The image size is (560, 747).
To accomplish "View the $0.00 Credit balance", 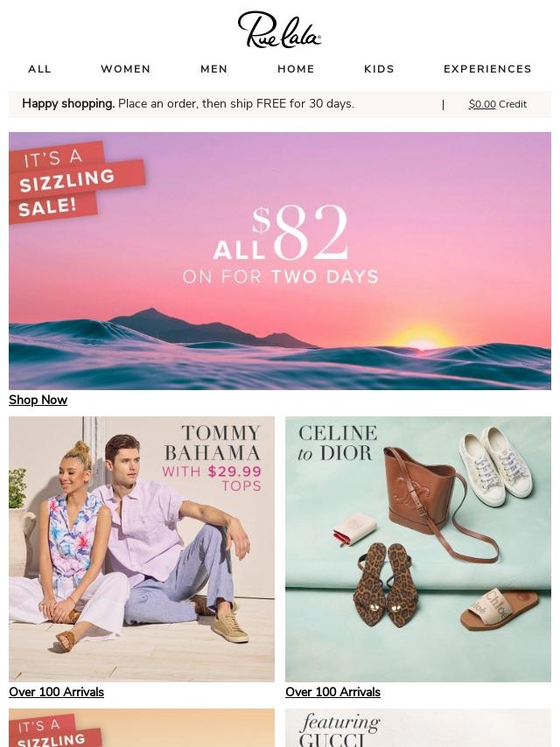I will [498, 104].
